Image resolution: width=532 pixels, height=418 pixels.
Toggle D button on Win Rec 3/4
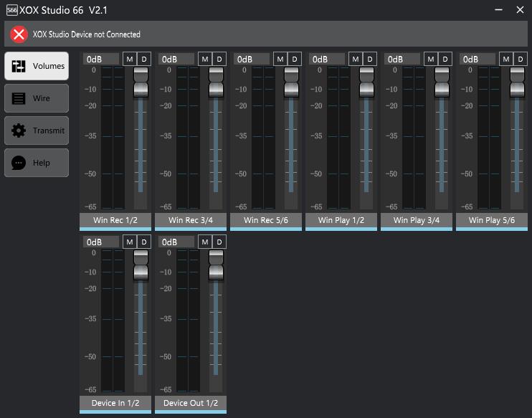pyautogui.click(x=219, y=59)
